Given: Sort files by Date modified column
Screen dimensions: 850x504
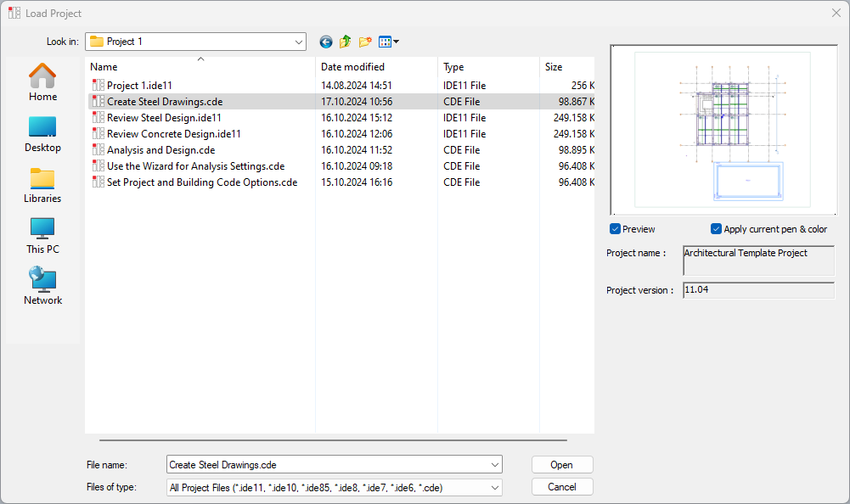Looking at the screenshot, I should [x=352, y=67].
